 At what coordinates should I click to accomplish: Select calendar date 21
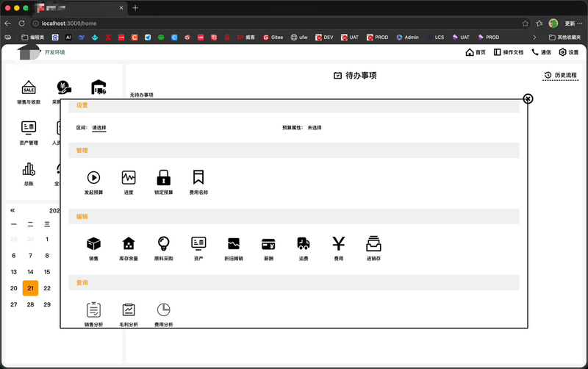point(30,288)
